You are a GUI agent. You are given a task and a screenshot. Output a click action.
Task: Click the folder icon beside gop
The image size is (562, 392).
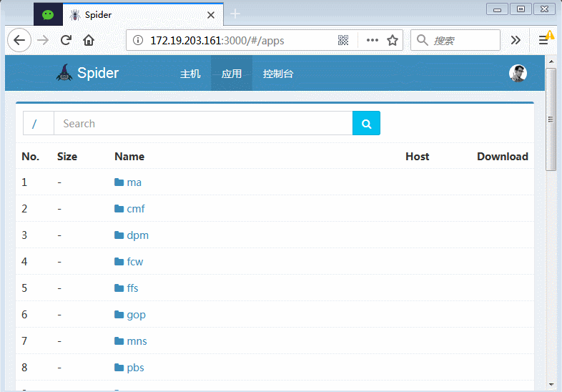pos(119,315)
